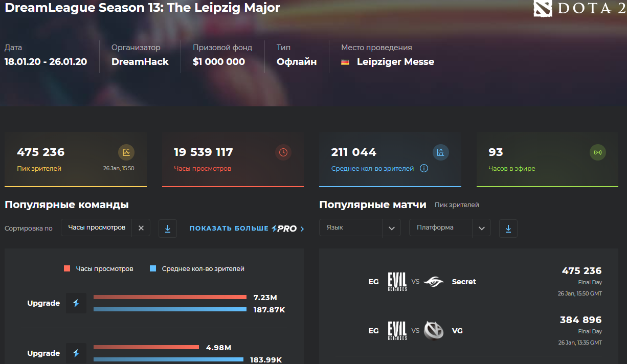Click the red 4.98M hours watched bar
Viewport: 627px width, 364px height.
tap(146, 347)
